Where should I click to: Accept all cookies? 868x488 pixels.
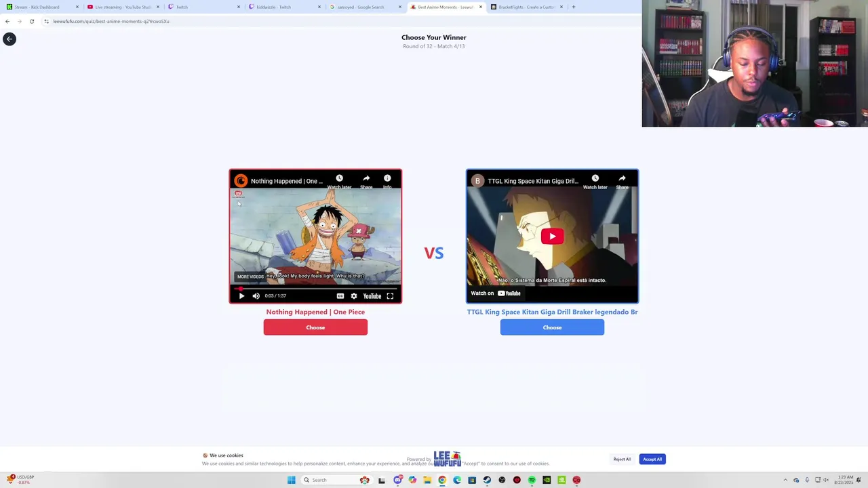[652, 459]
